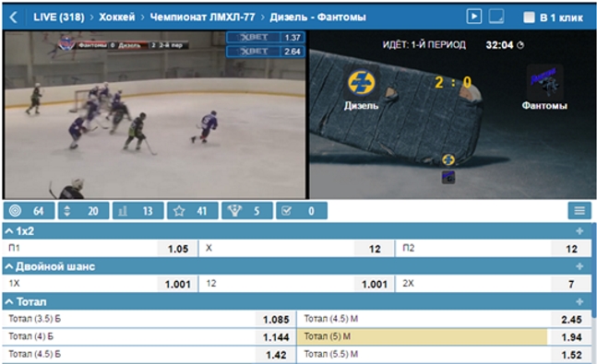Click the small Фантомы logo near the stick
Image resolution: width=597 pixels, height=364 pixels.
coord(448,177)
